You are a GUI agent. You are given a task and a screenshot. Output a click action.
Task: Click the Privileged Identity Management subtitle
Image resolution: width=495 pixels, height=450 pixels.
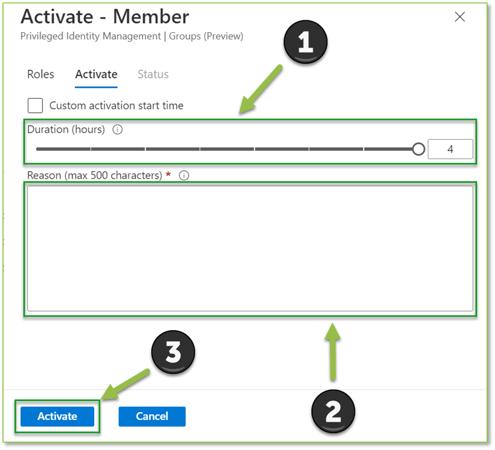click(132, 36)
